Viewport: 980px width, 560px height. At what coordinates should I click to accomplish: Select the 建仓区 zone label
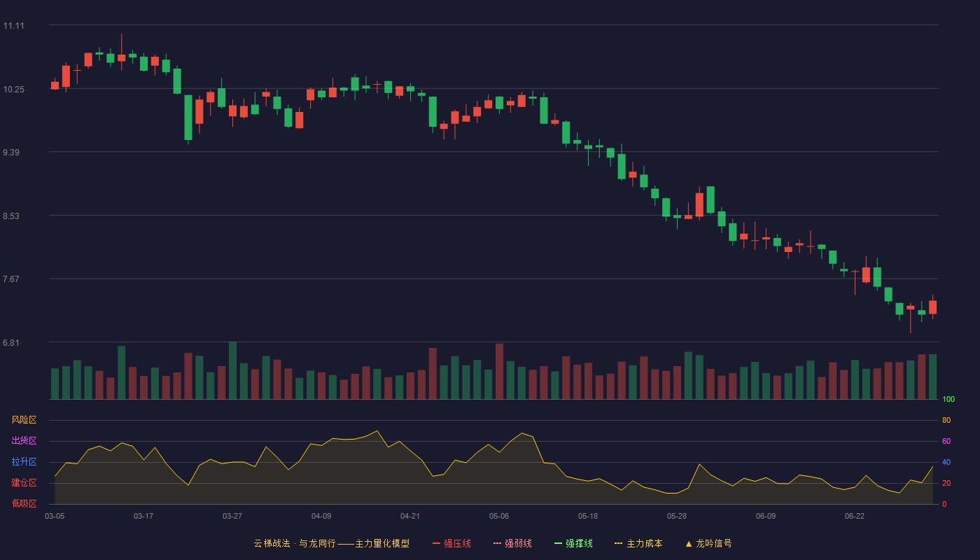[24, 483]
